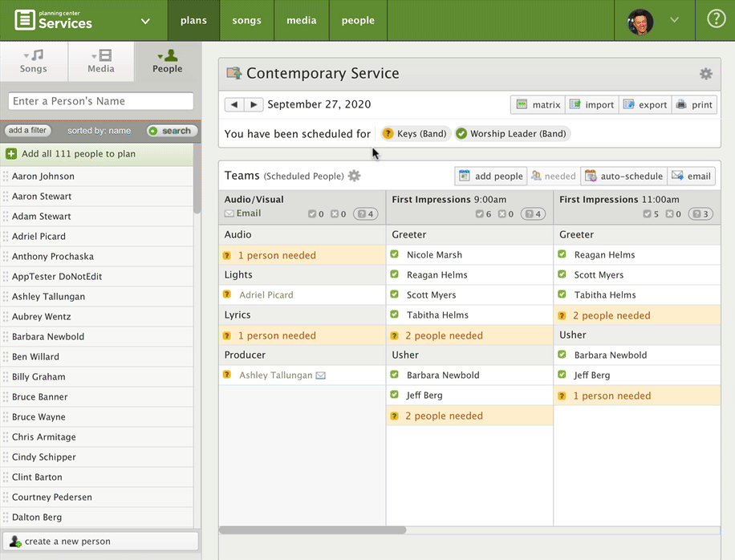Toggle the status checkbox for Jeff Berg at 9:00am
The image size is (735, 560).
coord(395,395)
